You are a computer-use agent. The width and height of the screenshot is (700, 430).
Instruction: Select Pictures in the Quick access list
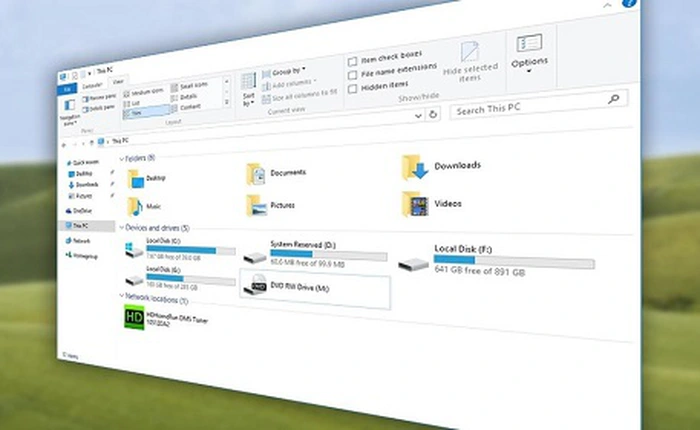pyautogui.click(x=80, y=196)
